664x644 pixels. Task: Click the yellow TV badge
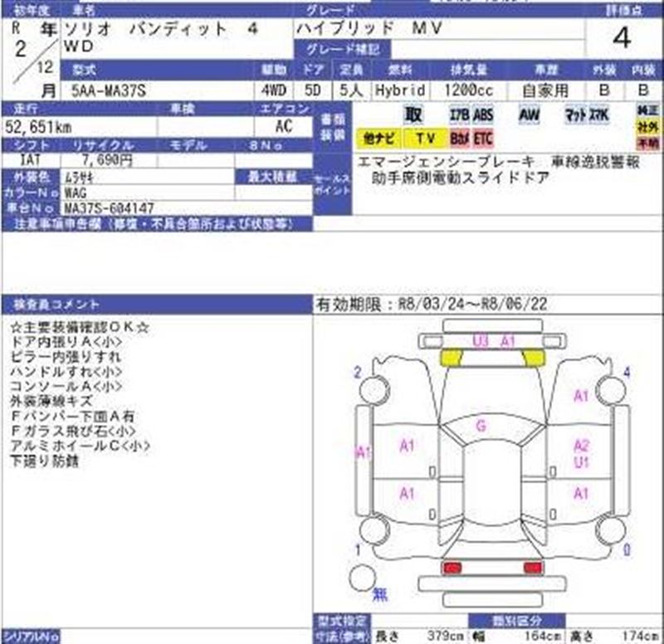[x=425, y=139]
